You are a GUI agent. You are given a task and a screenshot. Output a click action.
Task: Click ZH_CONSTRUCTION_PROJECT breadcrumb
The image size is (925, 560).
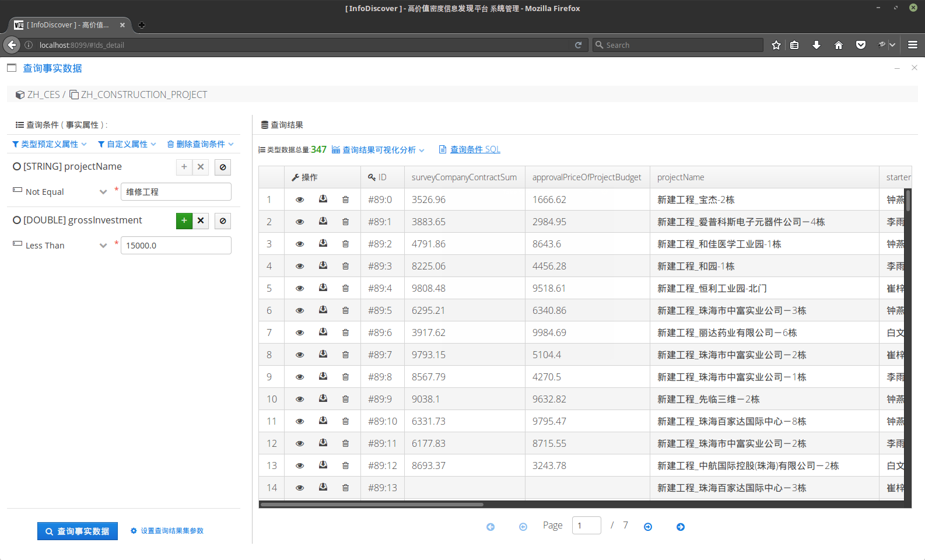coord(144,94)
